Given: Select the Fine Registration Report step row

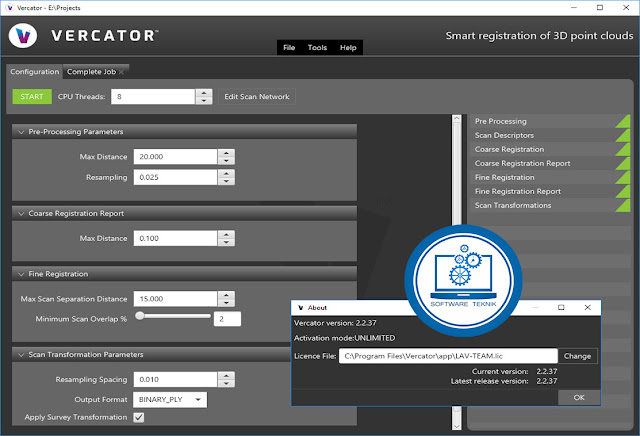Looking at the screenshot, I should pyautogui.click(x=549, y=191).
